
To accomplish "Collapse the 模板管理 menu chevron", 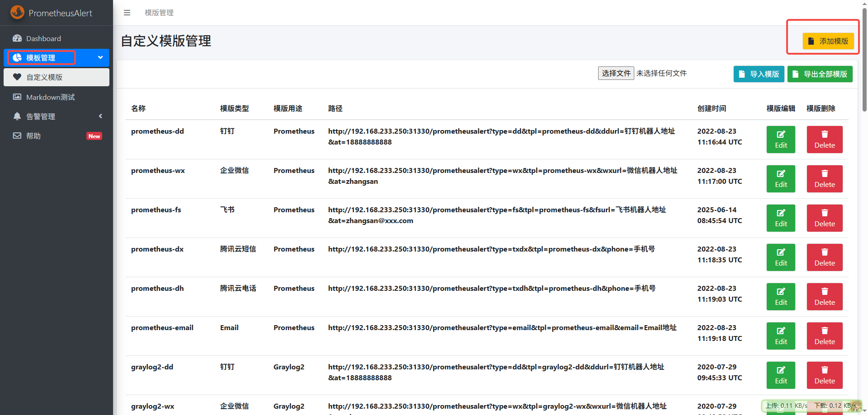I will click(x=100, y=57).
